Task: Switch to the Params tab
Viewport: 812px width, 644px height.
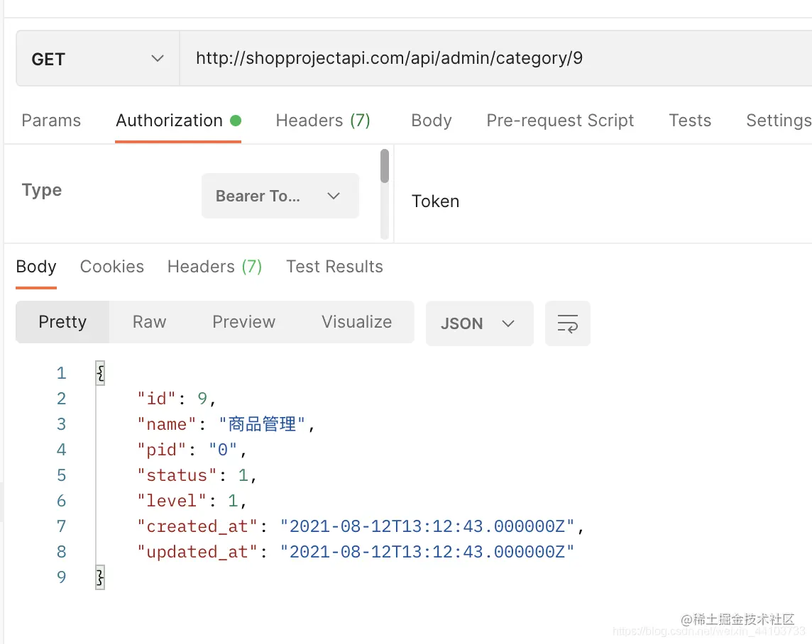Action: coord(51,121)
